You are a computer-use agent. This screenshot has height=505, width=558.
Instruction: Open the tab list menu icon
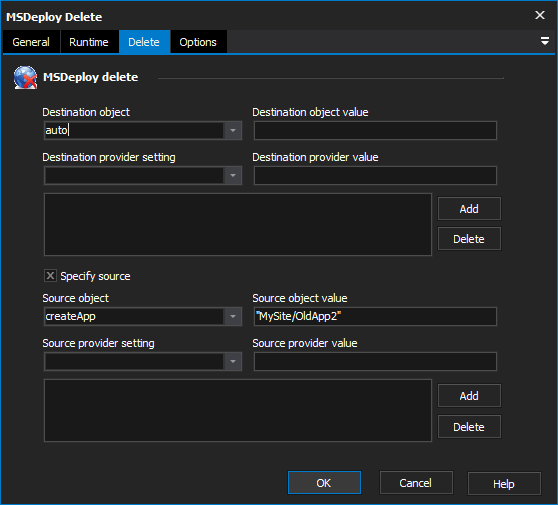(544, 41)
